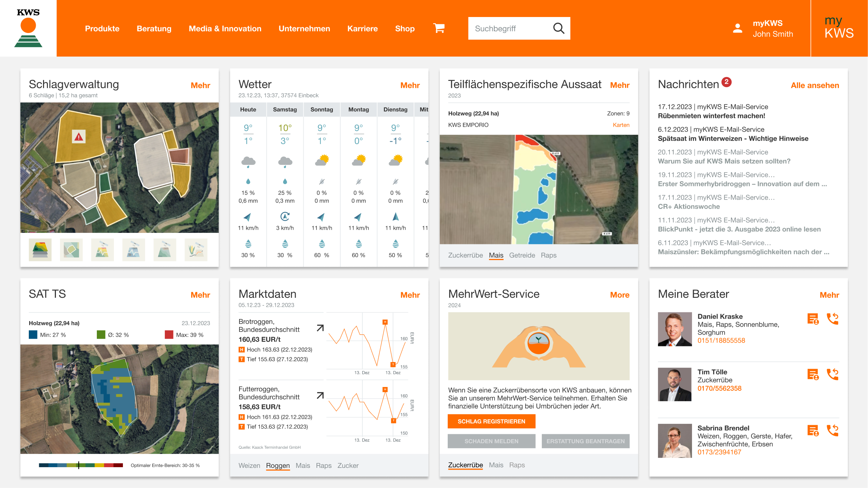The height and width of the screenshot is (488, 868).
Task: Click Brotroggen trend arrow icon
Action: click(320, 328)
